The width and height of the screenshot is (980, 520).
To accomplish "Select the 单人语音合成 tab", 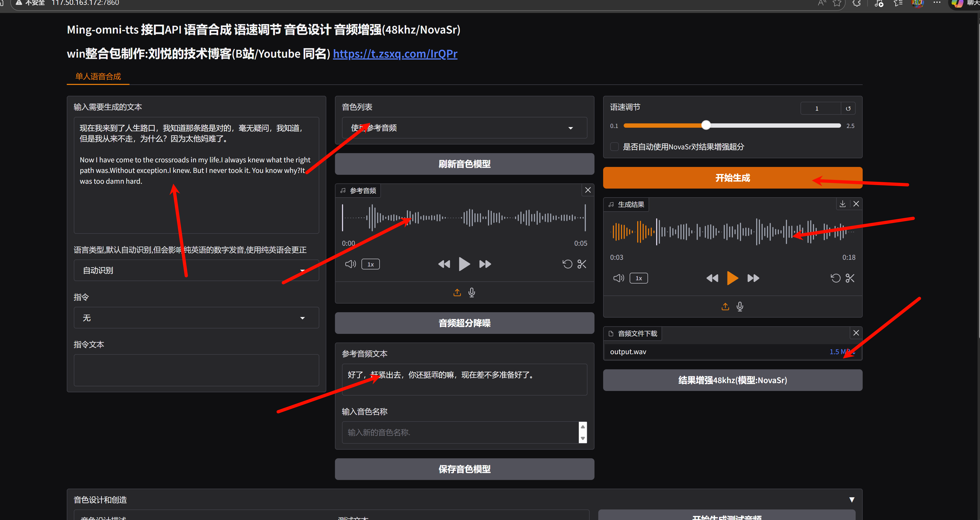I will (x=98, y=77).
